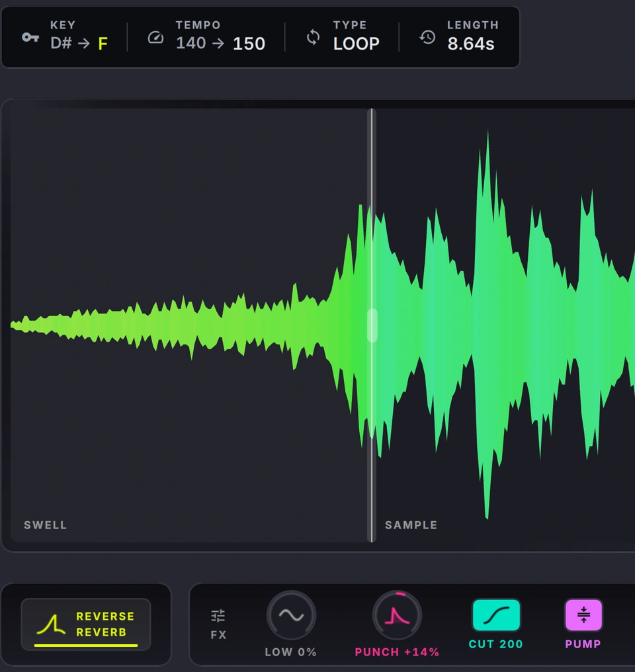Image resolution: width=635 pixels, height=672 pixels.
Task: Click the LOW sine wave knob
Action: click(291, 615)
